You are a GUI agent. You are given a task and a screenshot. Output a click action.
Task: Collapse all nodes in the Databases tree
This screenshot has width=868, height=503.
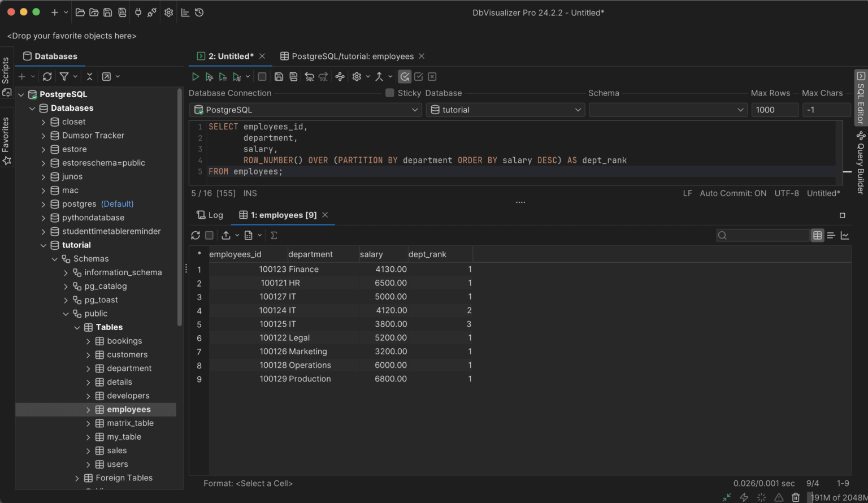click(89, 76)
